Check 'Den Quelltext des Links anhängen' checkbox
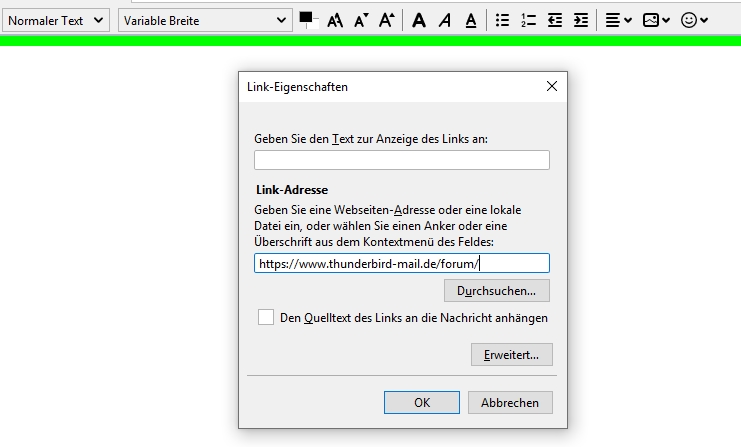Viewport: 741px width, 447px height. point(266,317)
